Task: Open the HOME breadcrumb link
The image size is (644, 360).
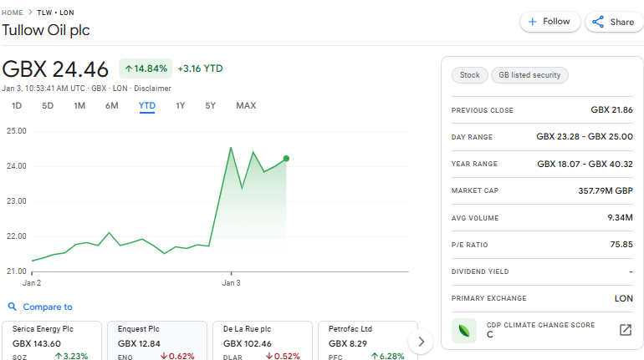Action: [13, 13]
